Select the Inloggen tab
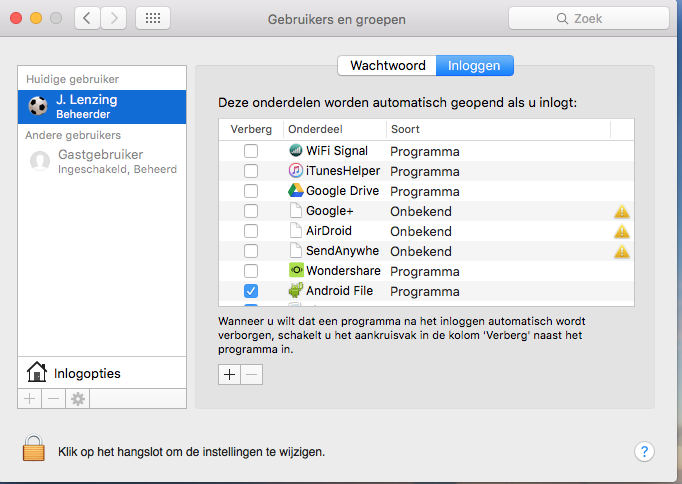The width and height of the screenshot is (682, 484). [475, 66]
